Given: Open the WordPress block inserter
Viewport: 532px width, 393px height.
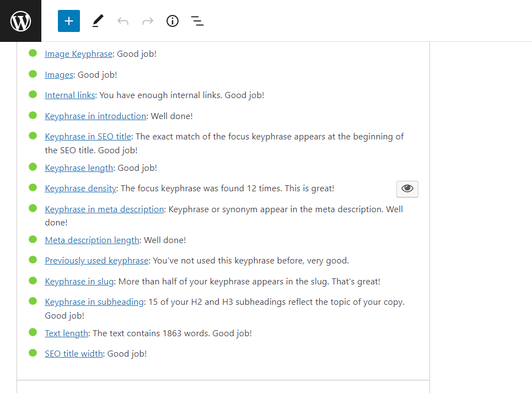Looking at the screenshot, I should click(x=68, y=21).
